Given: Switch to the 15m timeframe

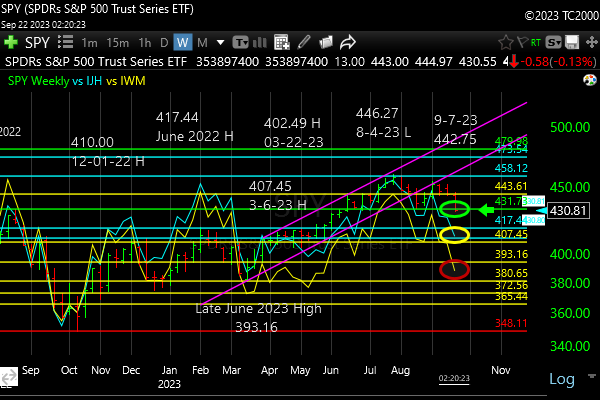Looking at the screenshot, I should click(117, 43).
